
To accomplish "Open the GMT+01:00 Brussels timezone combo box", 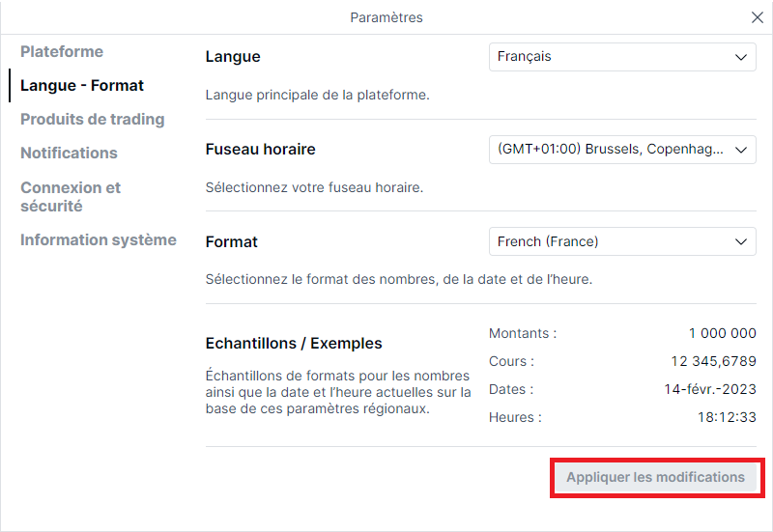I will (622, 150).
